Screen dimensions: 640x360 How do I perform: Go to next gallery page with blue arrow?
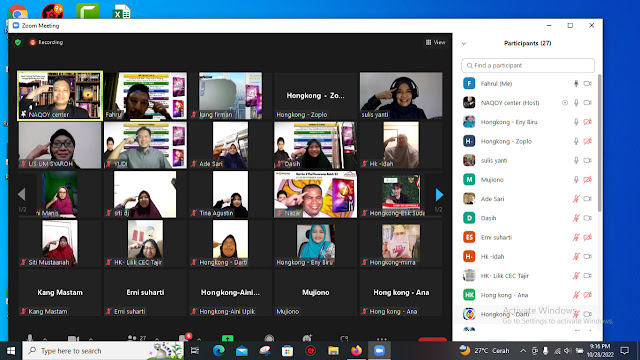click(x=439, y=195)
